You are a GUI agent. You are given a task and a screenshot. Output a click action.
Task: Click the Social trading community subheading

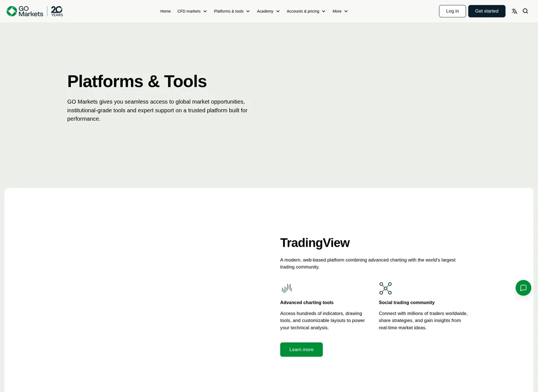[407, 302]
